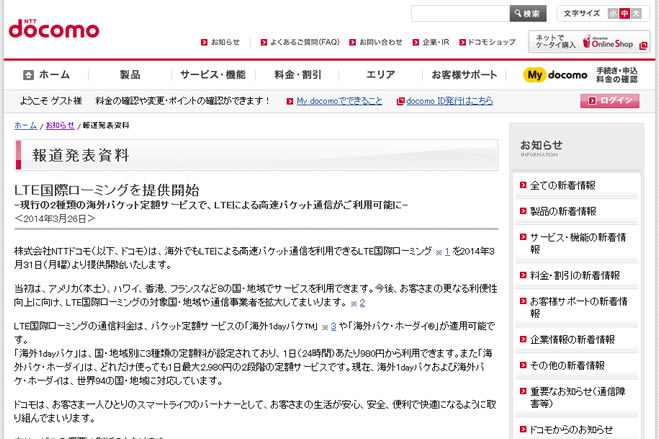Open 製品の新着情報 in sidebar
This screenshot has width=659, height=439.
click(x=563, y=211)
